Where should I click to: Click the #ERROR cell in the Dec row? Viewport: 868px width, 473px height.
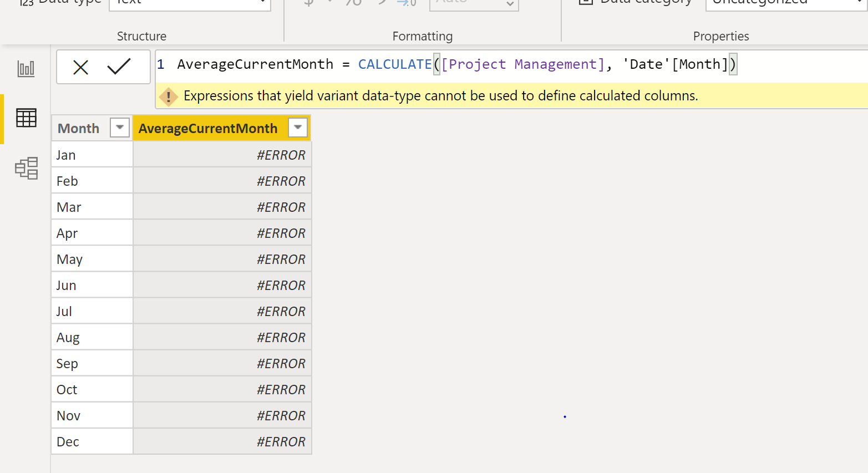point(222,441)
